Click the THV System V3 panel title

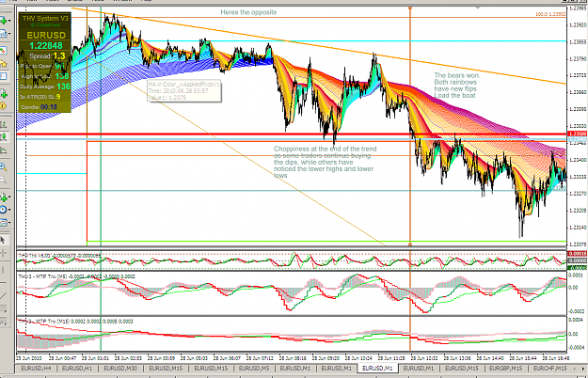(x=45, y=19)
